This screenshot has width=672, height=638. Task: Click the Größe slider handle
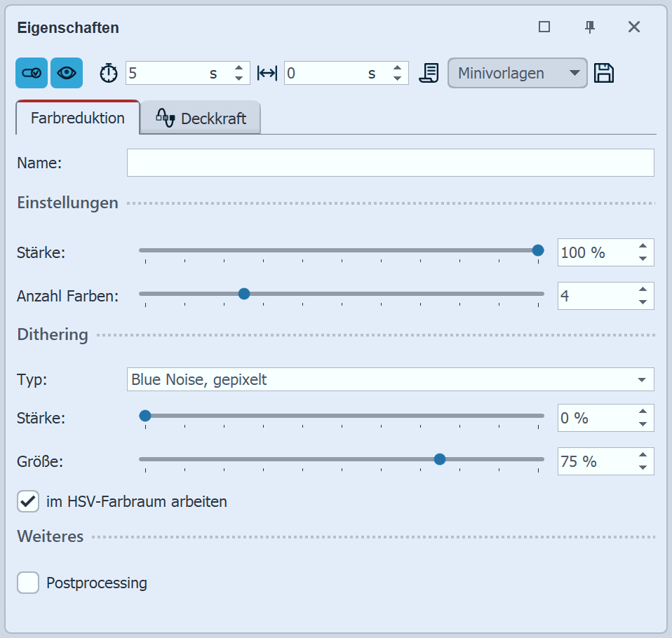point(440,459)
